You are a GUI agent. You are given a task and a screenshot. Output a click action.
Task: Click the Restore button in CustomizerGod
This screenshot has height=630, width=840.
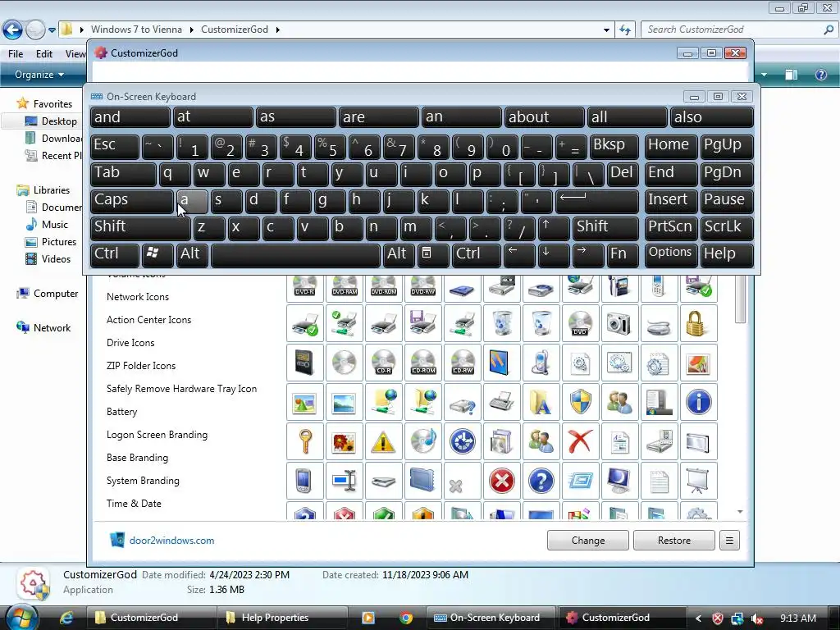pyautogui.click(x=674, y=541)
